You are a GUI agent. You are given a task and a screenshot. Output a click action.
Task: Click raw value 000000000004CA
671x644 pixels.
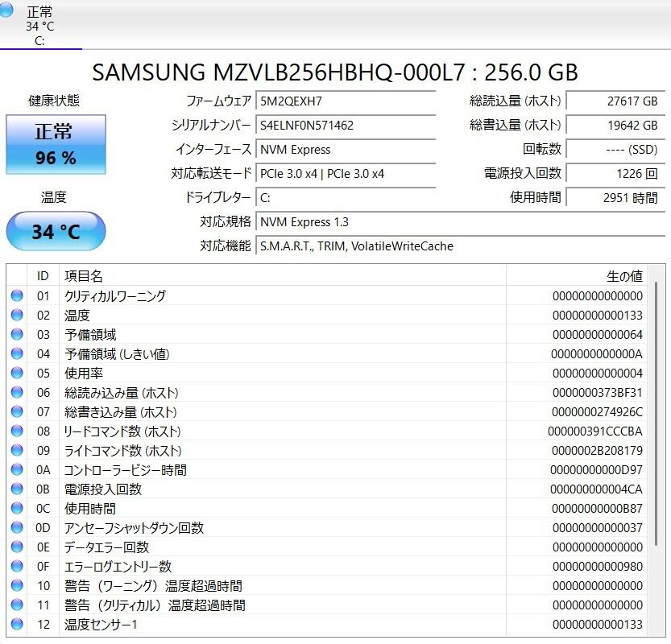[x=597, y=489]
